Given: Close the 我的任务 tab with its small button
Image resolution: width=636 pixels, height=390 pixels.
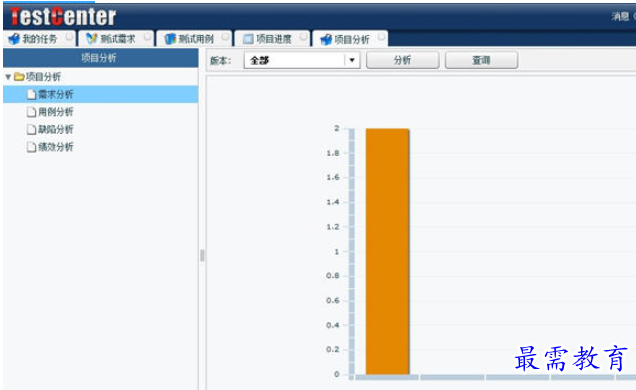Looking at the screenshot, I should pyautogui.click(x=69, y=37).
